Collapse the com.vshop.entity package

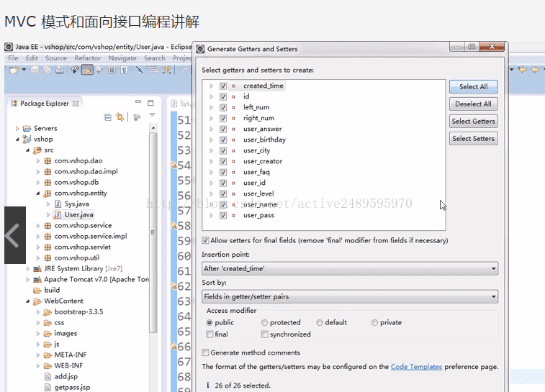[x=38, y=193]
